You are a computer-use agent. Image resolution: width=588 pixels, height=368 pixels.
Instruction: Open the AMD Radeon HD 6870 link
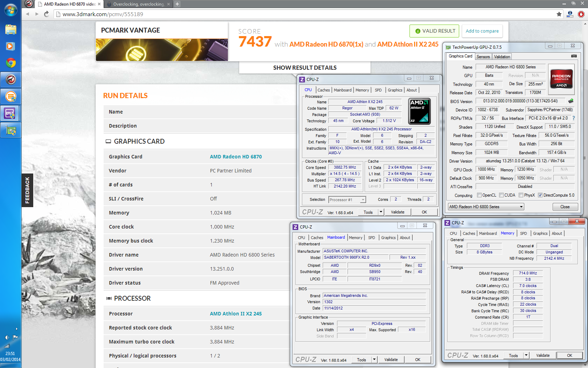point(236,157)
